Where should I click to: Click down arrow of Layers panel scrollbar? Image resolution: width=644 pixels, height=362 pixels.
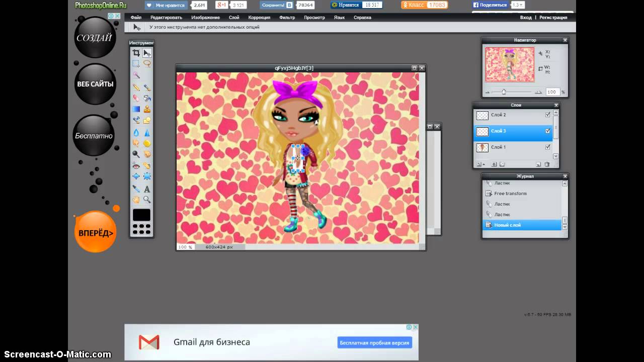[x=555, y=156]
